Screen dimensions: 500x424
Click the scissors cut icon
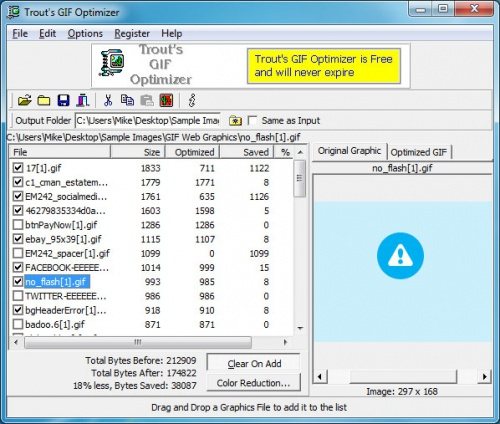(108, 100)
